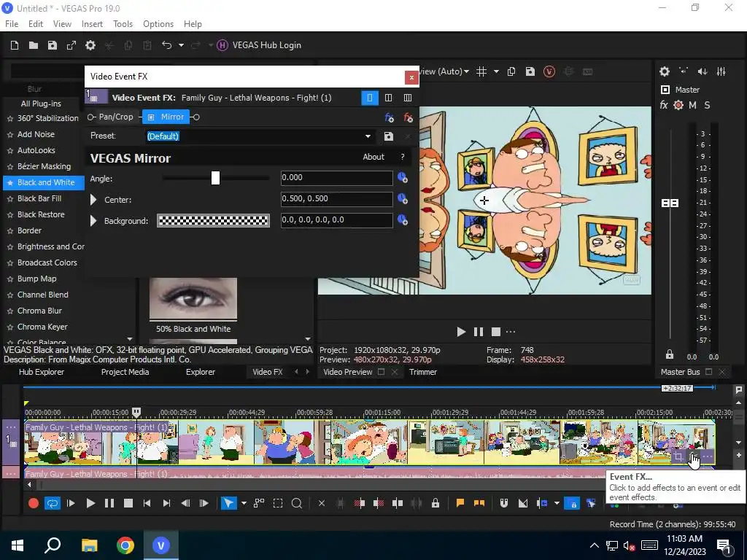
Task: Open the Mirror help question mark
Action: pos(403,157)
